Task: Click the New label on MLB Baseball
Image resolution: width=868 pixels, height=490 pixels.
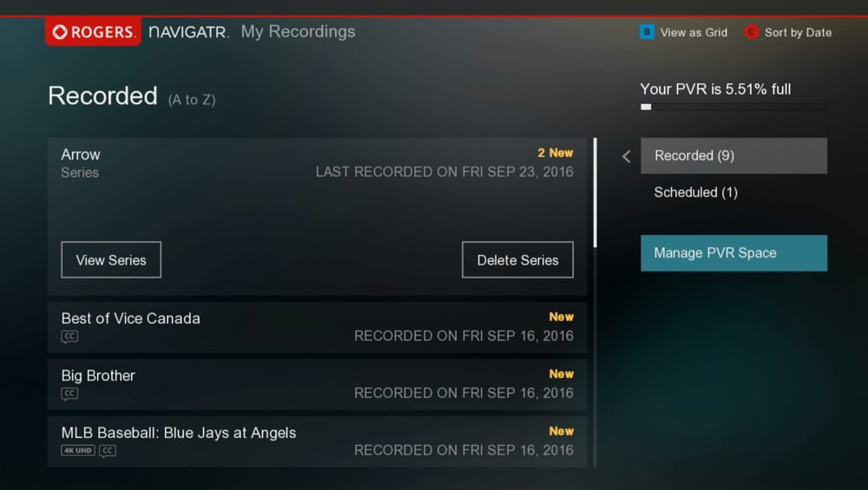Action: [561, 431]
